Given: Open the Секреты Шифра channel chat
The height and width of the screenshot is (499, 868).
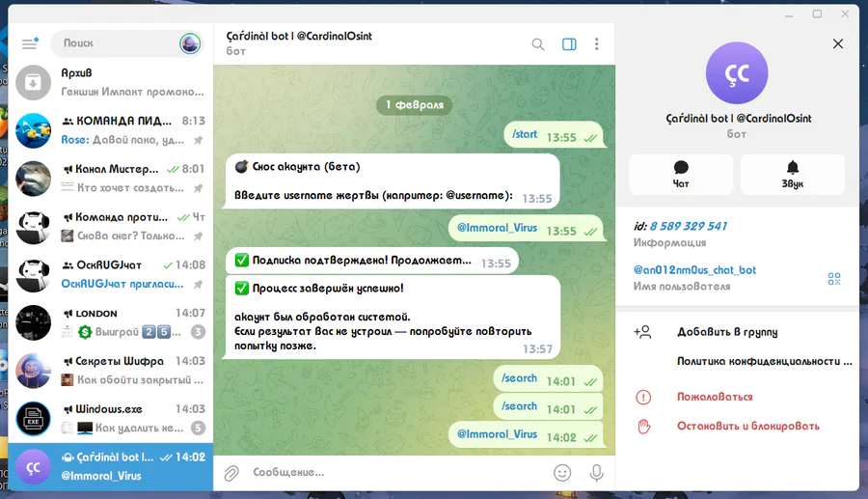Looking at the screenshot, I should (111, 371).
